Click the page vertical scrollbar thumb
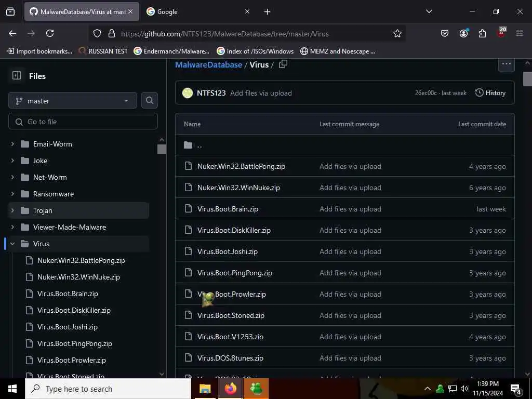 pyautogui.click(x=527, y=79)
